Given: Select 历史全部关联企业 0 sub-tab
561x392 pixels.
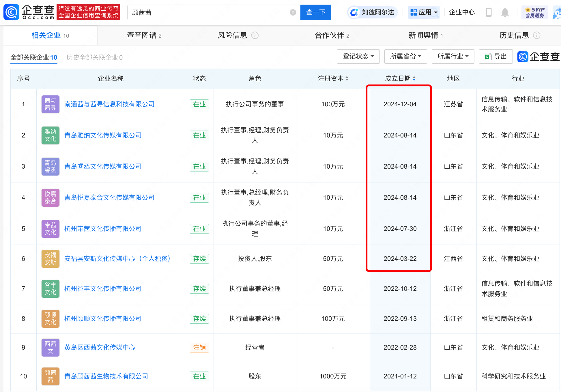Looking at the screenshot, I should click(x=94, y=57).
